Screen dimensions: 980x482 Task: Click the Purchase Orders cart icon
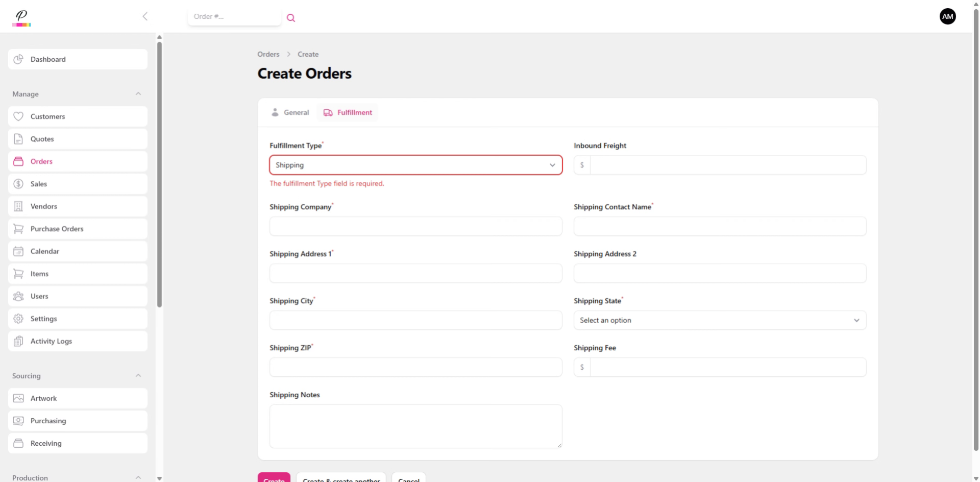[x=18, y=229]
